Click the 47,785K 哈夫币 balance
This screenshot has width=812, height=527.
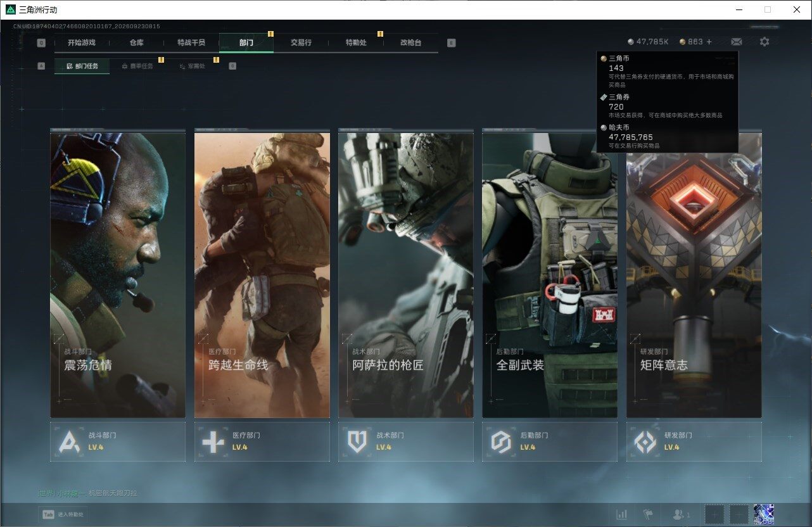point(648,42)
